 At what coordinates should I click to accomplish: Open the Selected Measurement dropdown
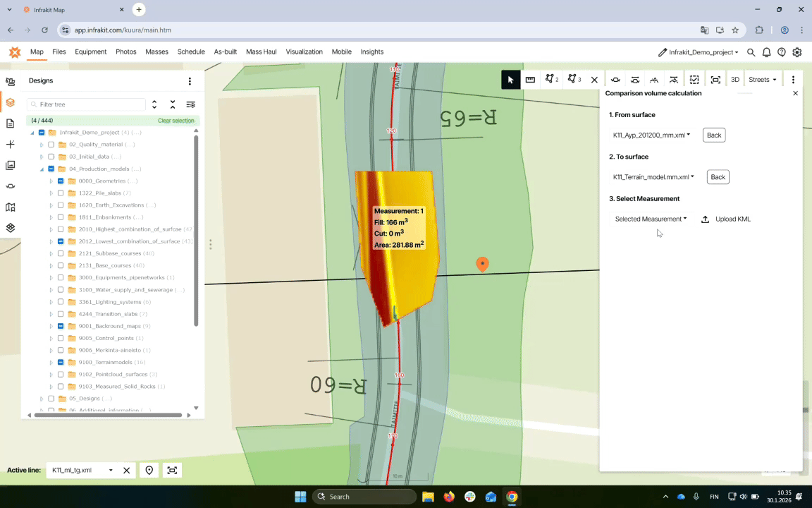pyautogui.click(x=651, y=219)
